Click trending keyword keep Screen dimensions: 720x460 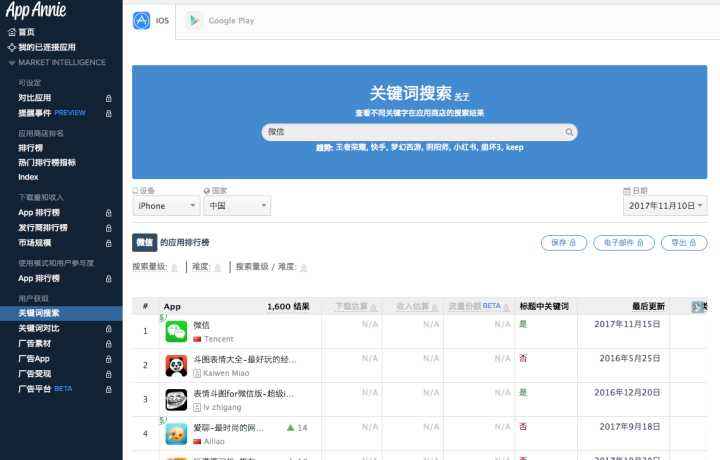click(515, 147)
